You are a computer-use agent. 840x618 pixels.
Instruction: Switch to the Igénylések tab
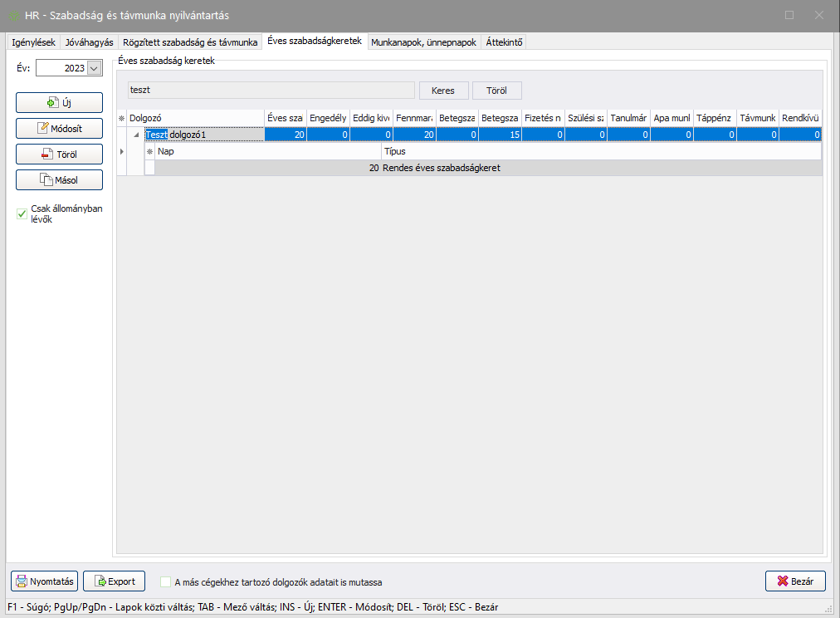(x=33, y=42)
